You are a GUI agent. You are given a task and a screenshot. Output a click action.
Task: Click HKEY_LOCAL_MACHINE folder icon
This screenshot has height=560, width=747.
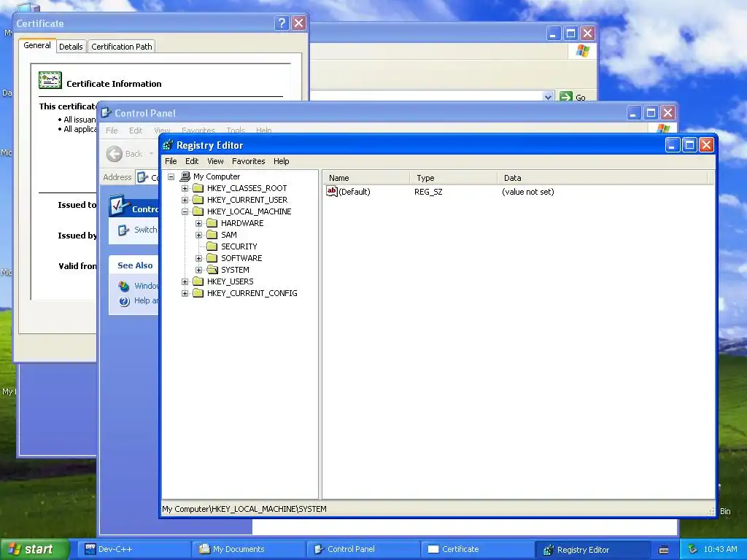tap(198, 211)
